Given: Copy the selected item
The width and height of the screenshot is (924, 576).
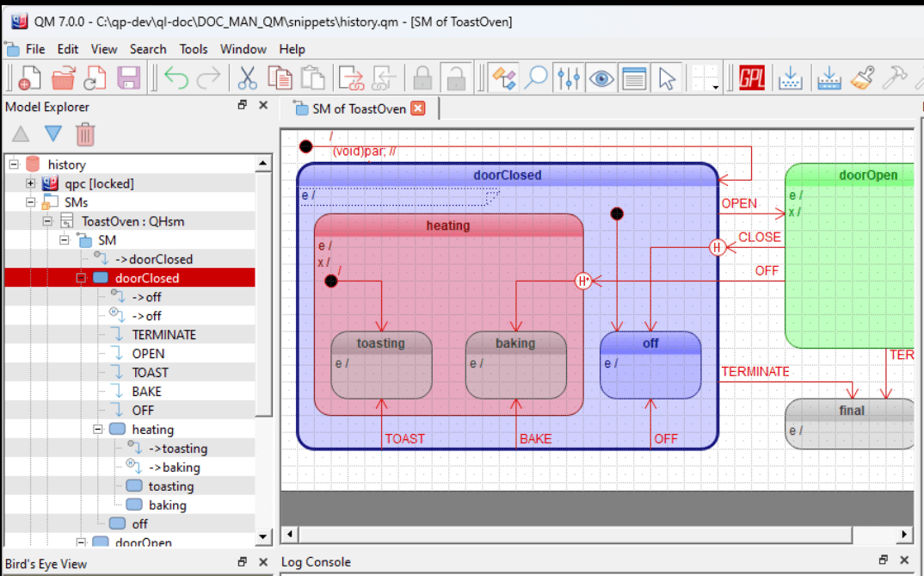Looking at the screenshot, I should [x=280, y=77].
